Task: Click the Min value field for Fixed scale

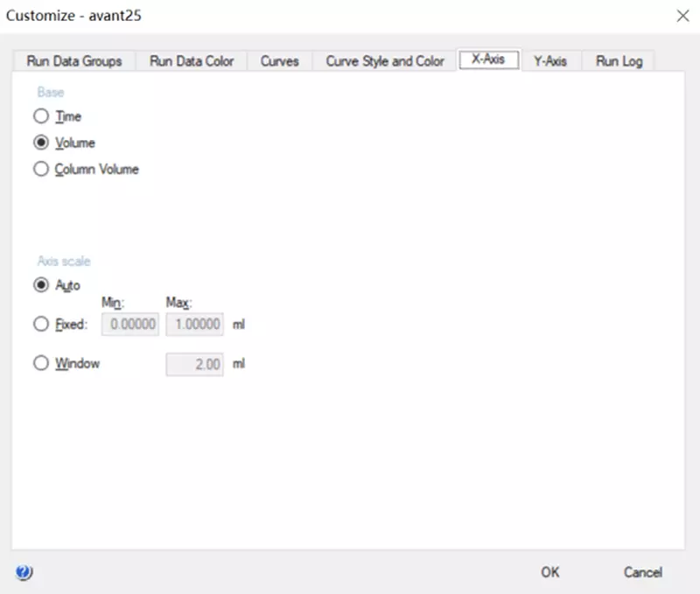Action: 130,325
